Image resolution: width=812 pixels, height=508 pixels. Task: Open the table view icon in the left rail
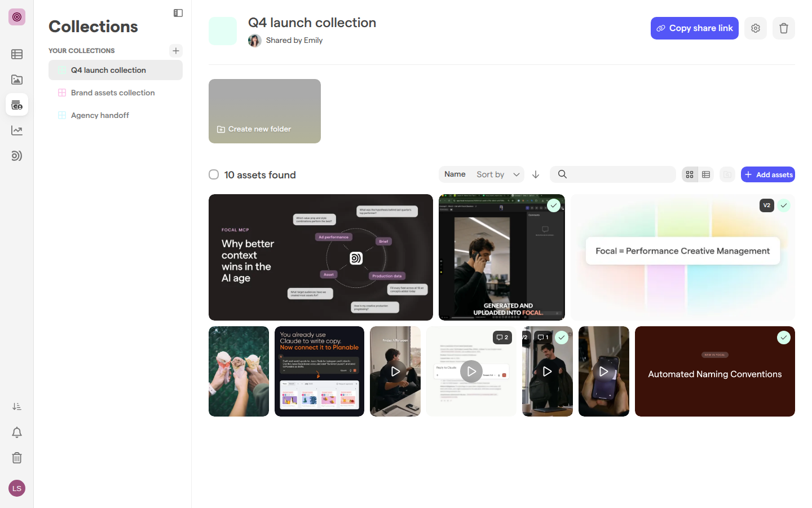[x=17, y=54]
